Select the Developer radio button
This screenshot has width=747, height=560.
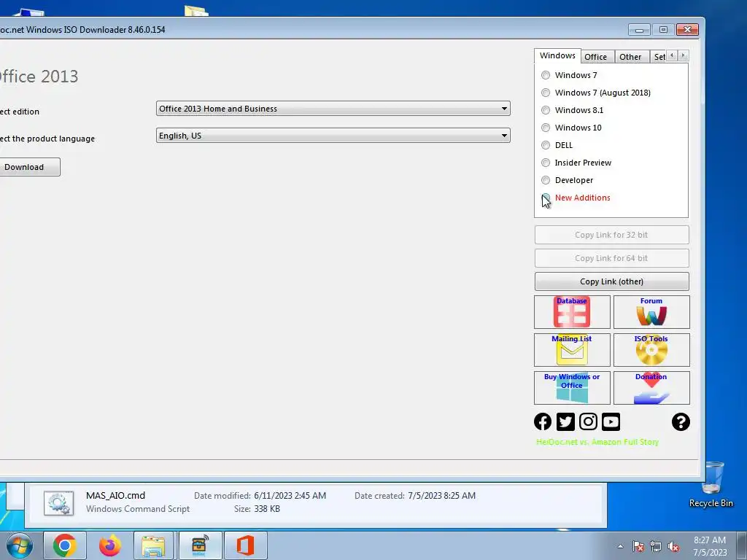pyautogui.click(x=546, y=180)
